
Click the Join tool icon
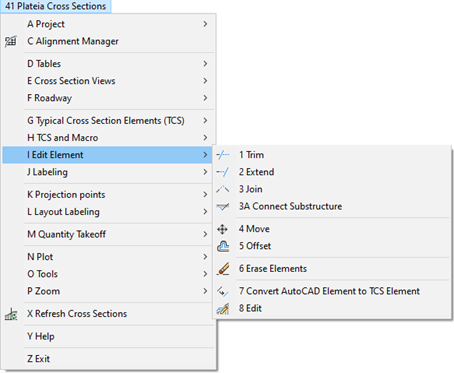223,189
